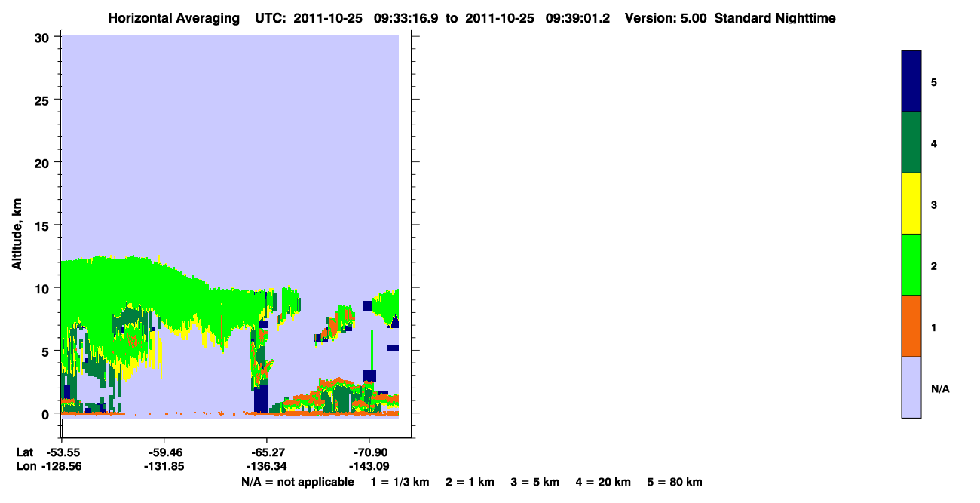This screenshot has width=980, height=503.
Task: Click the altitude tick label 15
Action: click(44, 225)
